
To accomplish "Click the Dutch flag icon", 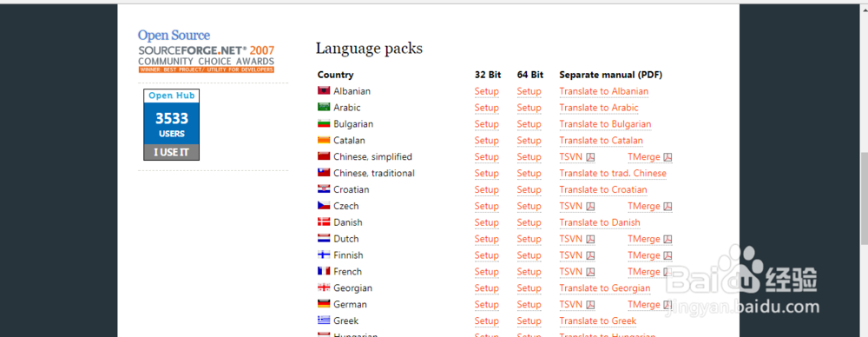I will [324, 238].
